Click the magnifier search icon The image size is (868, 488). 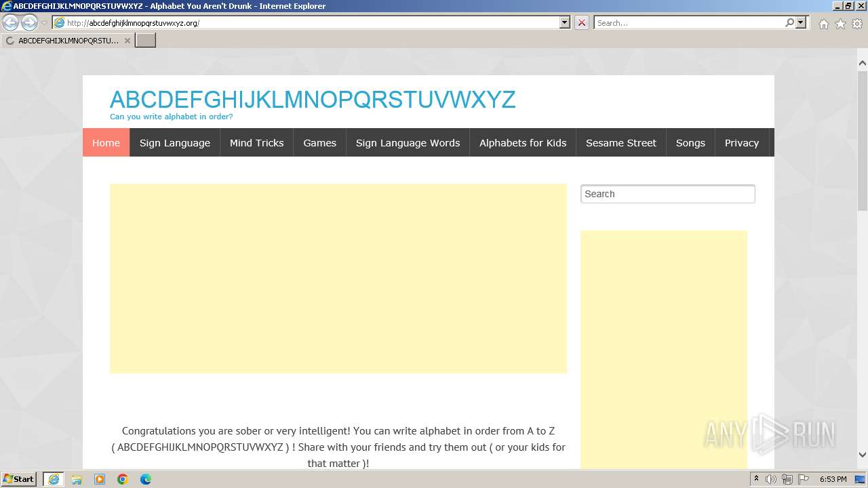point(789,22)
